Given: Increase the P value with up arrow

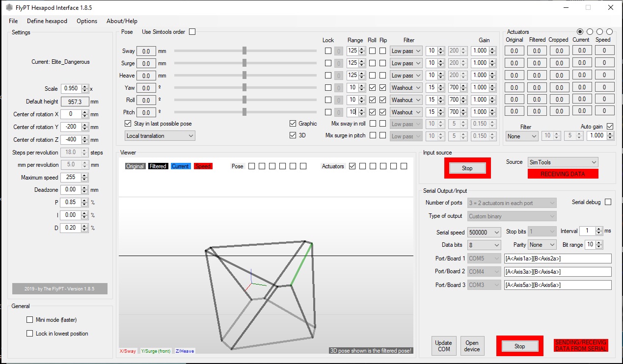Looking at the screenshot, I should coord(85,200).
